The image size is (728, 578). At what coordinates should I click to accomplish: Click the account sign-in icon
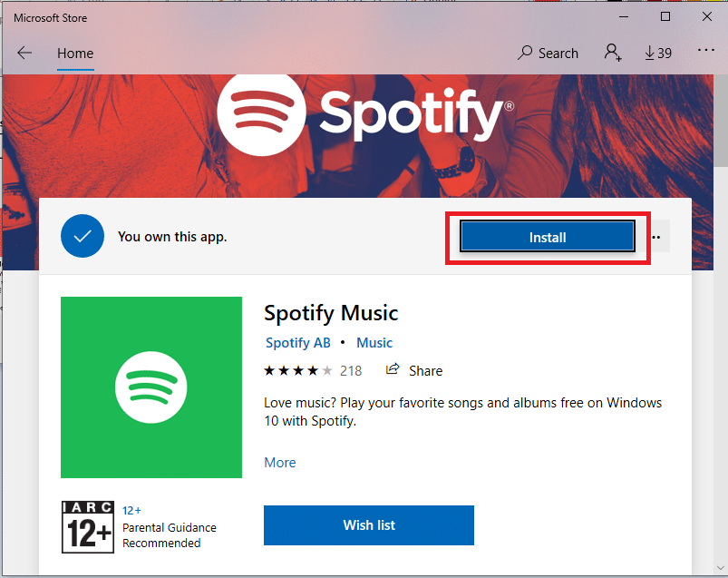click(x=612, y=53)
